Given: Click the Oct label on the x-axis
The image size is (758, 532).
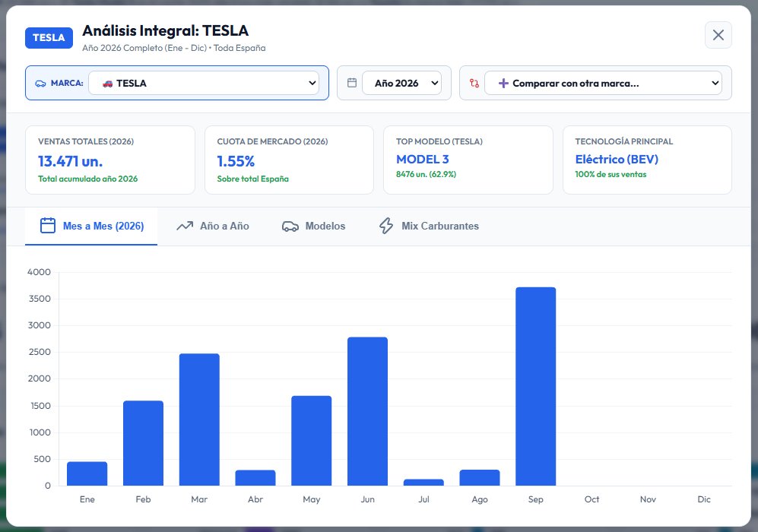Looking at the screenshot, I should coord(591,499).
